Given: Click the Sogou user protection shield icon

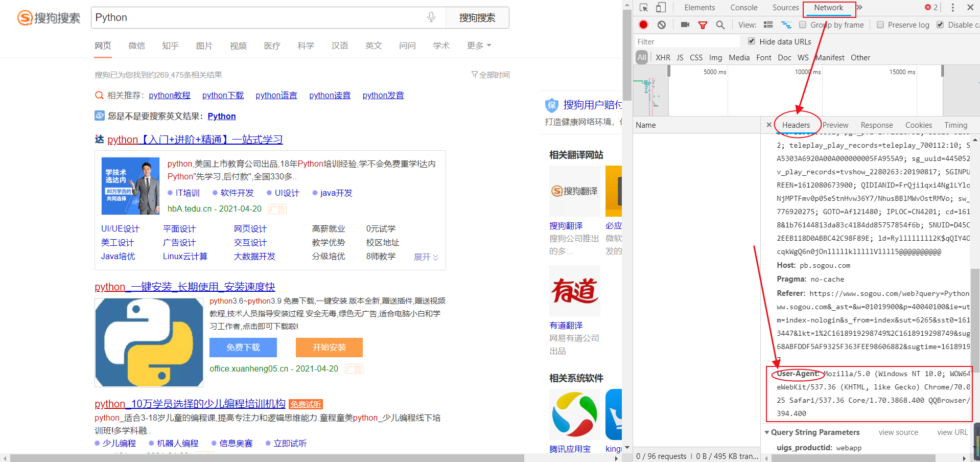Looking at the screenshot, I should [x=552, y=105].
